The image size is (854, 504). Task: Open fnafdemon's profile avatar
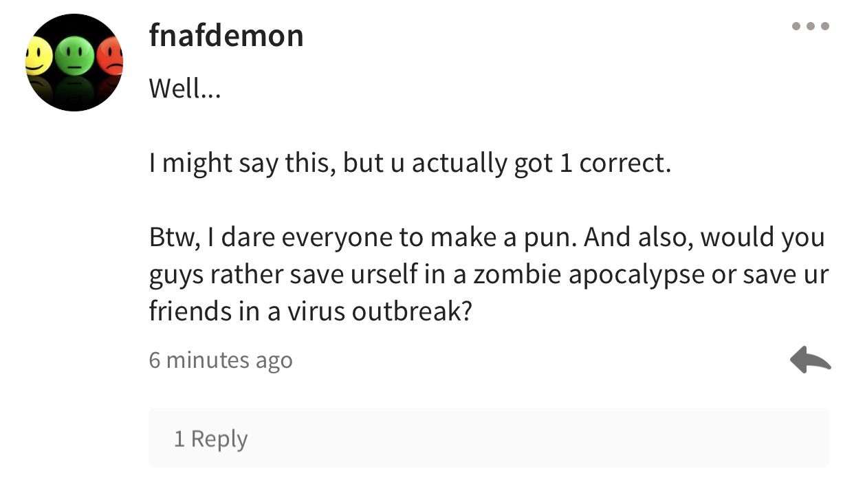tap(74, 63)
